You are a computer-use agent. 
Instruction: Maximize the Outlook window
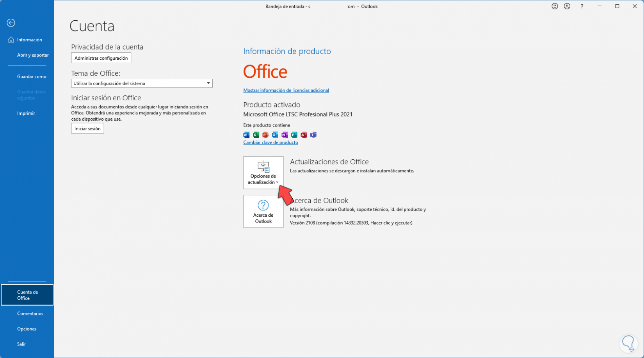pos(617,6)
